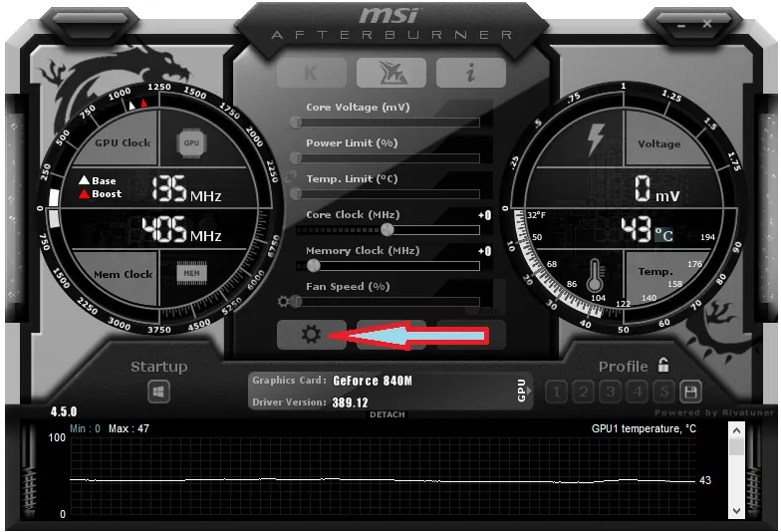Viewport: 781px width, 532px height.
Task: Toggle the Profile padlock icon
Action: 663,365
